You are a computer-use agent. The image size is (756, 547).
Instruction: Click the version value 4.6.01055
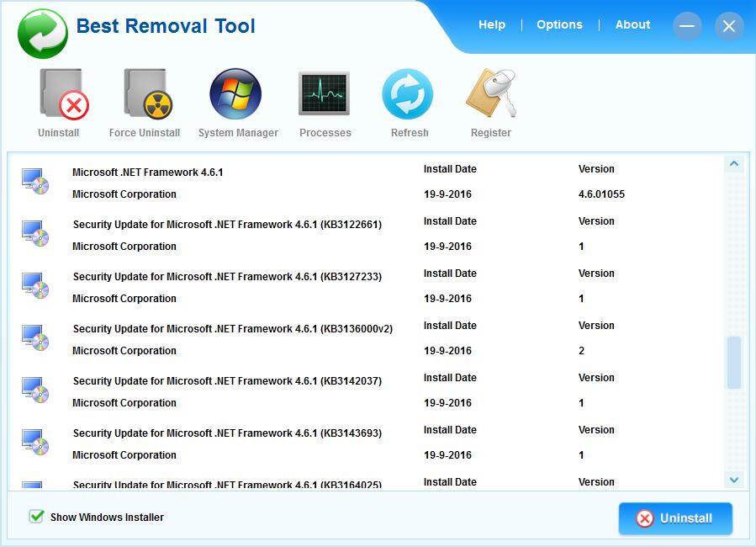(601, 194)
